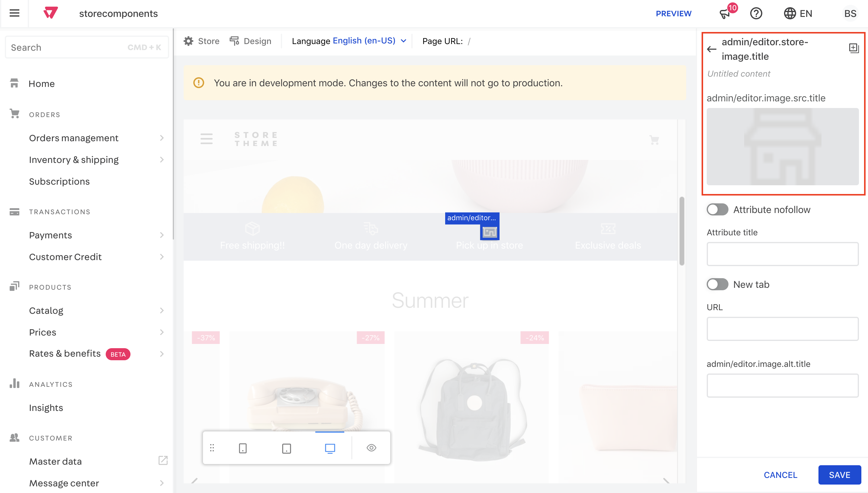This screenshot has width=868, height=493.
Task: Click the Transactions card icon in the sidebar
Action: [x=14, y=212]
